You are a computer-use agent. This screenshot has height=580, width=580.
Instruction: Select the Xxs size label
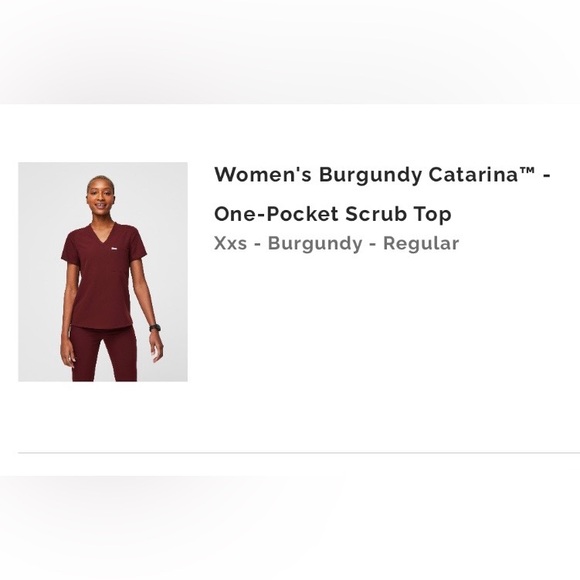230,243
